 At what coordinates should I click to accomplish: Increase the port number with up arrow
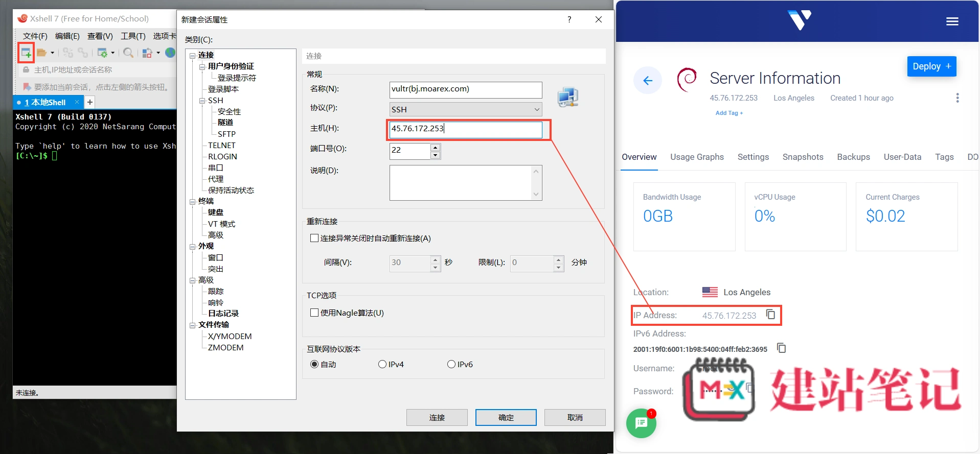(x=436, y=147)
